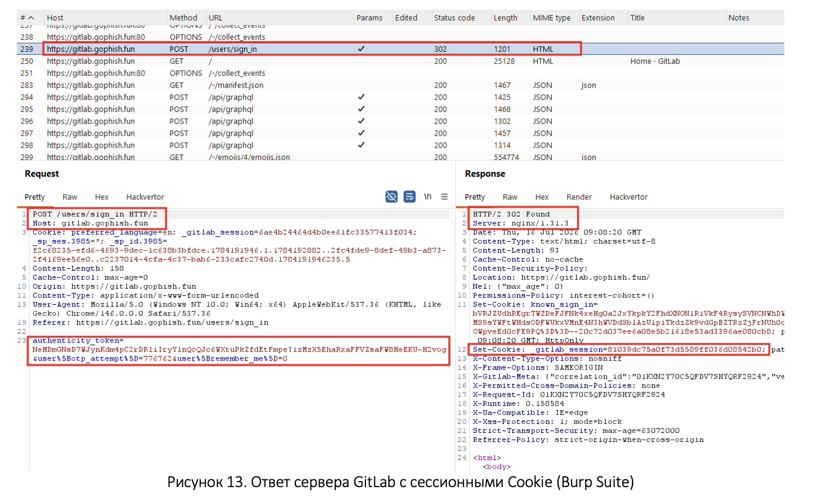The width and height of the screenshot is (838, 504).
Task: Select history row 238 OPTIONS collect_events
Action: tap(400, 37)
